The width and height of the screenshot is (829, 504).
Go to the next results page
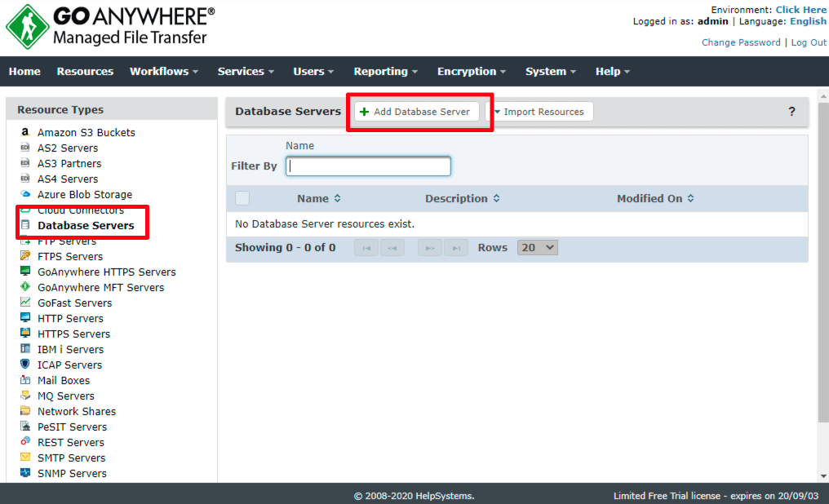(430, 248)
